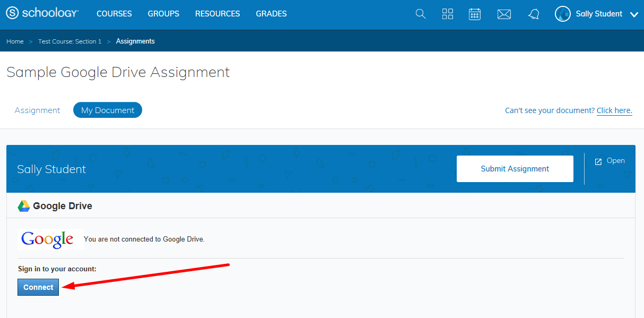Go to Grades in the top navigation

pyautogui.click(x=271, y=14)
